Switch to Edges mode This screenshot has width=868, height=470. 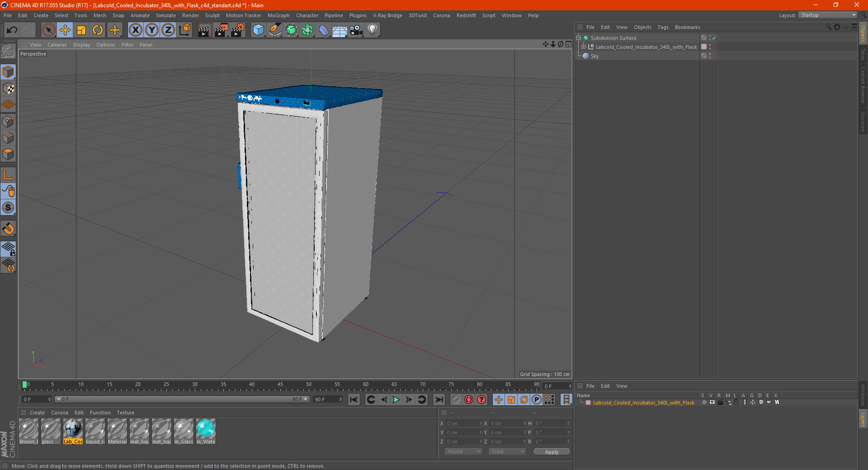point(8,138)
